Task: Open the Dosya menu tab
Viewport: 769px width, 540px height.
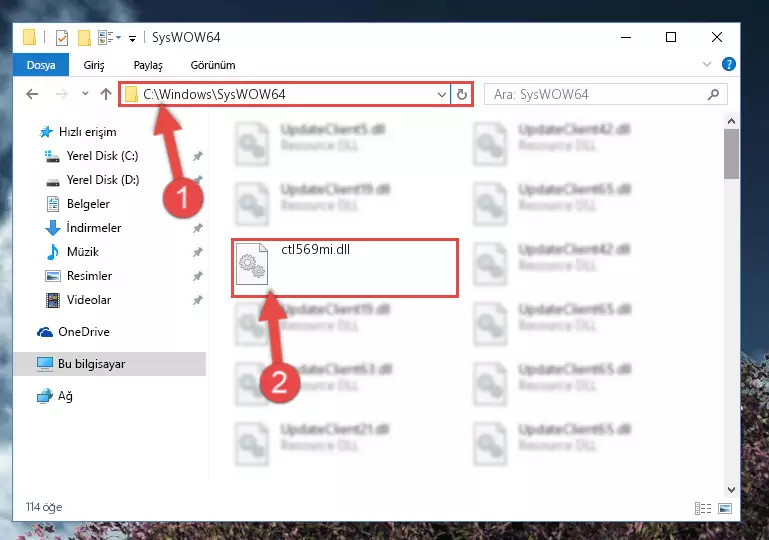Action: pyautogui.click(x=41, y=65)
